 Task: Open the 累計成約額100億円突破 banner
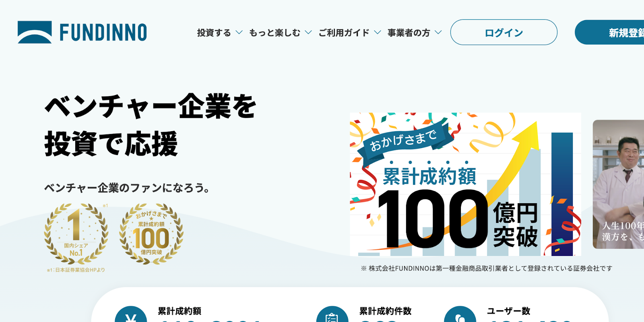pos(465,184)
